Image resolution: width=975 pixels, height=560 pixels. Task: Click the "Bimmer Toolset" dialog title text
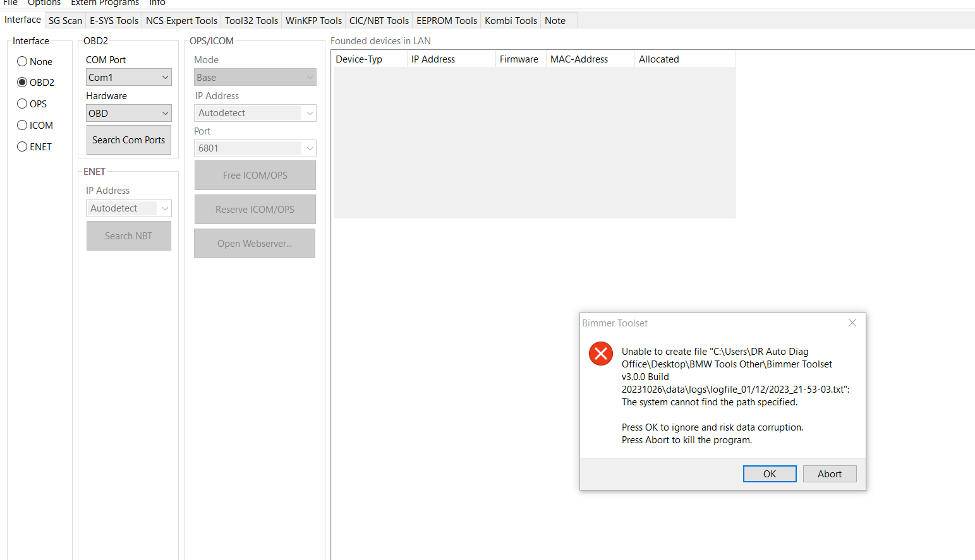(615, 323)
